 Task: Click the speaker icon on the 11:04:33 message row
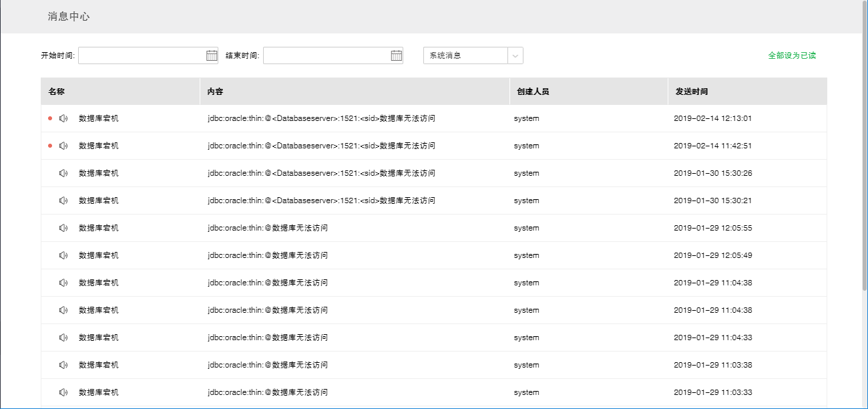pos(63,337)
